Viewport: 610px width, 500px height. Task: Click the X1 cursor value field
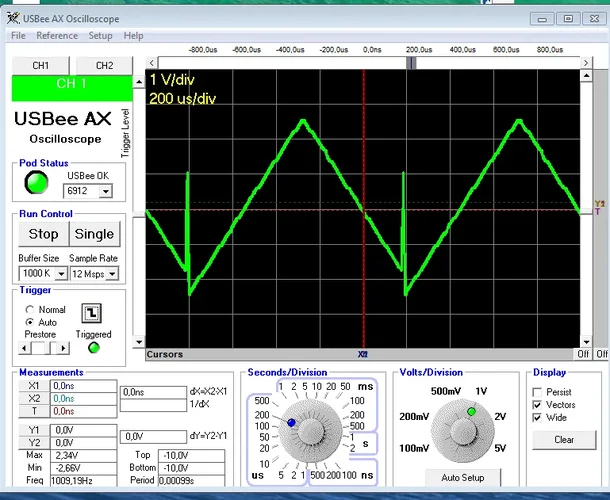click(82, 385)
